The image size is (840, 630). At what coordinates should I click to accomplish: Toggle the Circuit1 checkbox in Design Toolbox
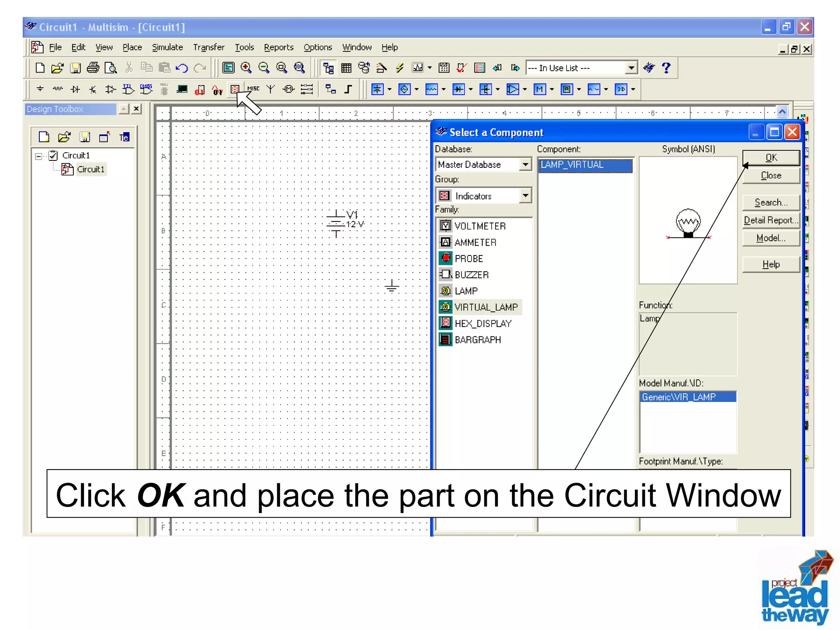pyautogui.click(x=53, y=155)
